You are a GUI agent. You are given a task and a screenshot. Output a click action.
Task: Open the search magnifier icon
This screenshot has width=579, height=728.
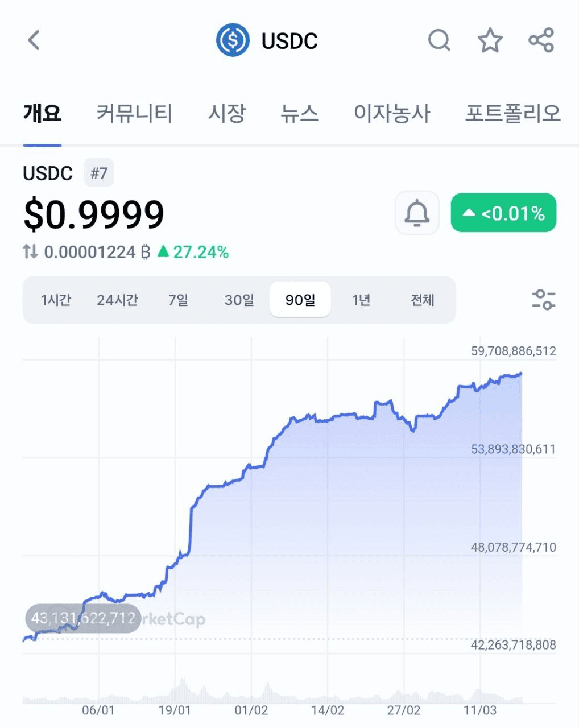[439, 40]
